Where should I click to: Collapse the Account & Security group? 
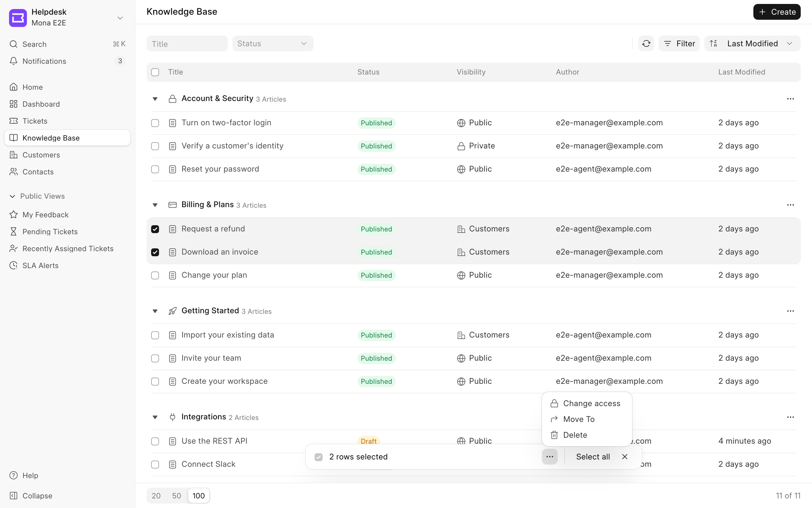(155, 99)
